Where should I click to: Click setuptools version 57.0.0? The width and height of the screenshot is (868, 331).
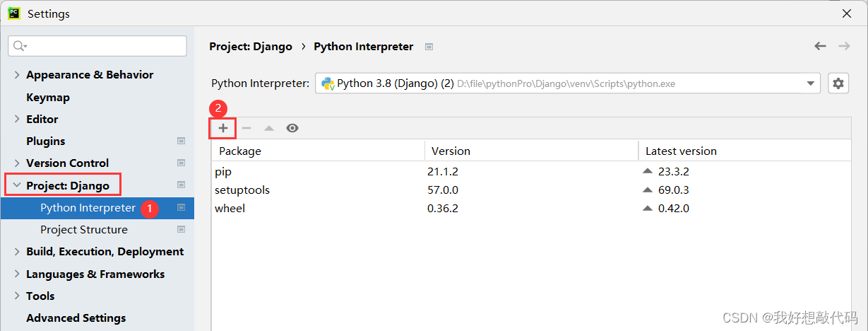point(443,190)
